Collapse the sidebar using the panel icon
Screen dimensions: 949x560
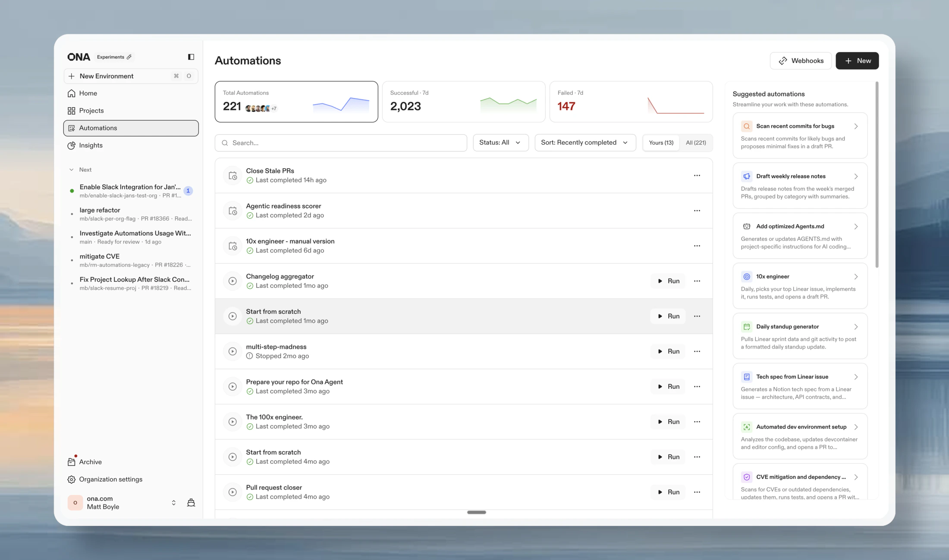coord(191,56)
